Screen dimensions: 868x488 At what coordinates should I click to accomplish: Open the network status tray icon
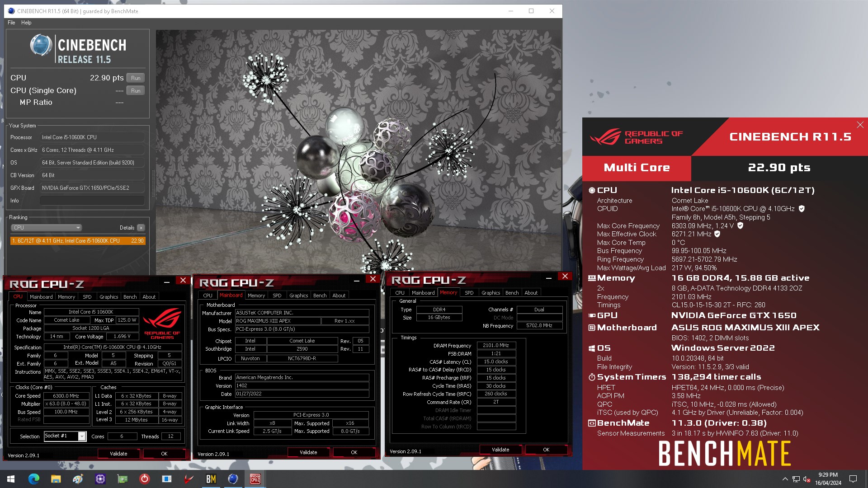[796, 479]
